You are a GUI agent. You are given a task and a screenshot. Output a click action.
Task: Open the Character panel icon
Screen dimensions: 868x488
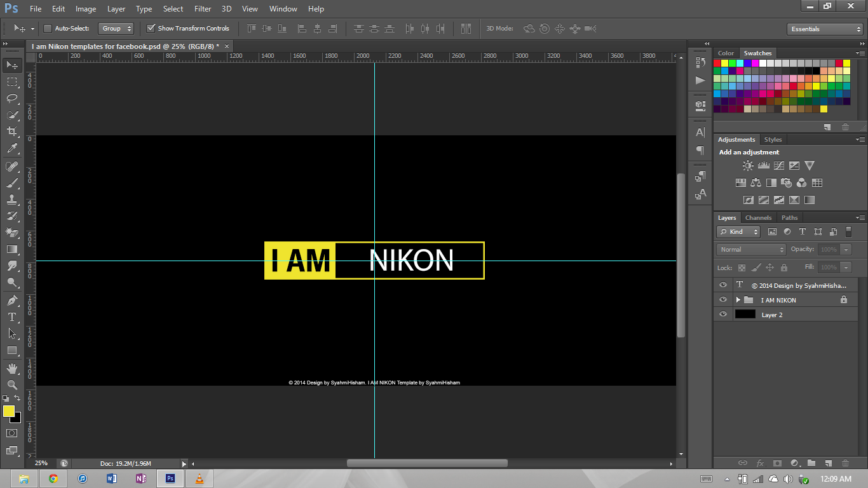point(700,132)
